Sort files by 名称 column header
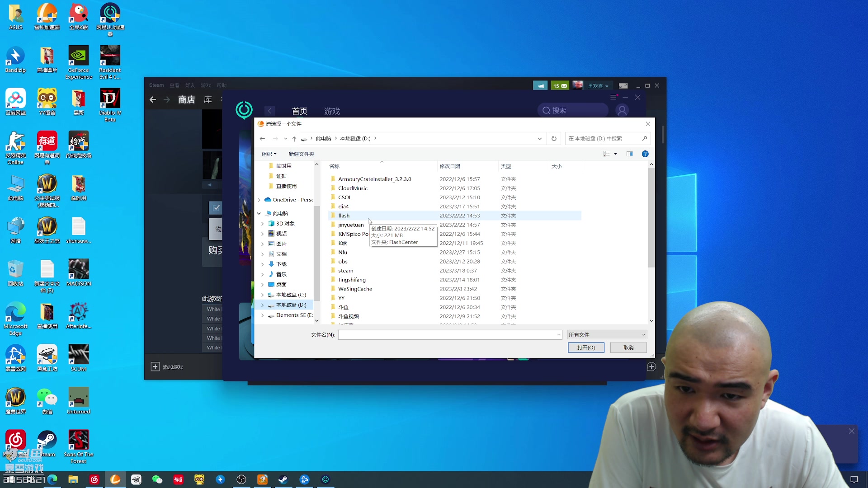868x488 pixels. point(382,166)
